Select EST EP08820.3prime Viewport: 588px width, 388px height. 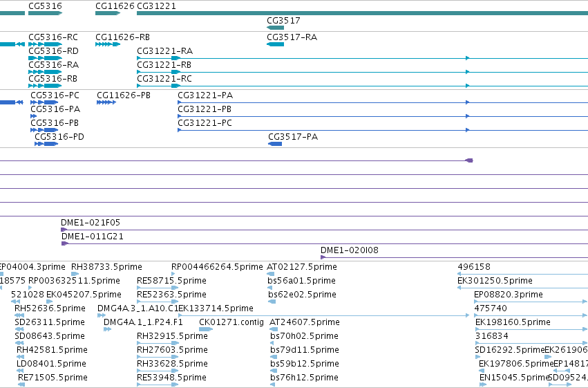click(x=509, y=295)
